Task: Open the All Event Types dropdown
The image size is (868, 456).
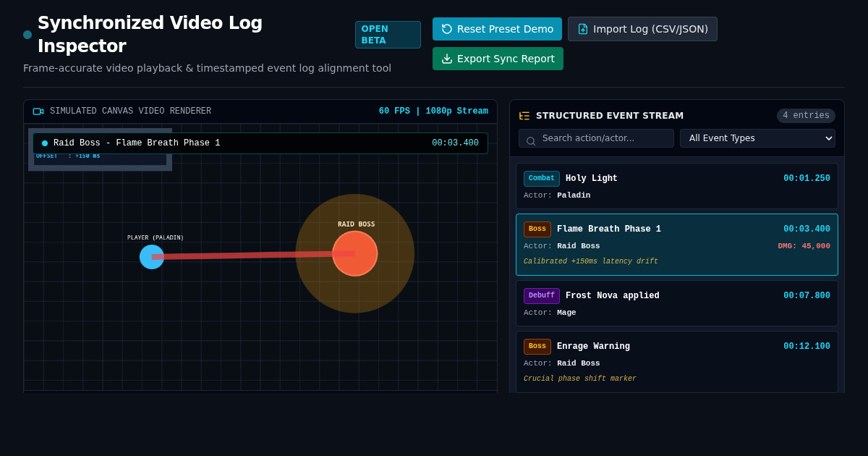Action: 757,138
